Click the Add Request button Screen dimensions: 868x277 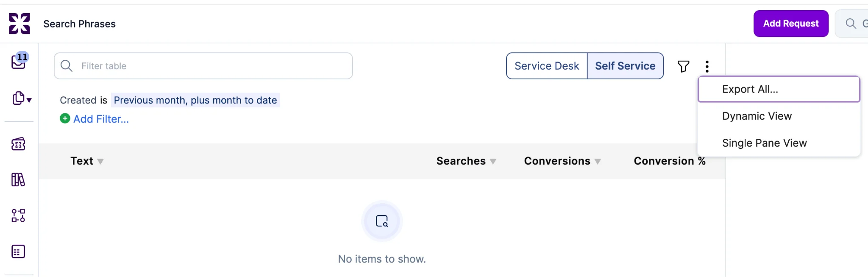pos(791,23)
